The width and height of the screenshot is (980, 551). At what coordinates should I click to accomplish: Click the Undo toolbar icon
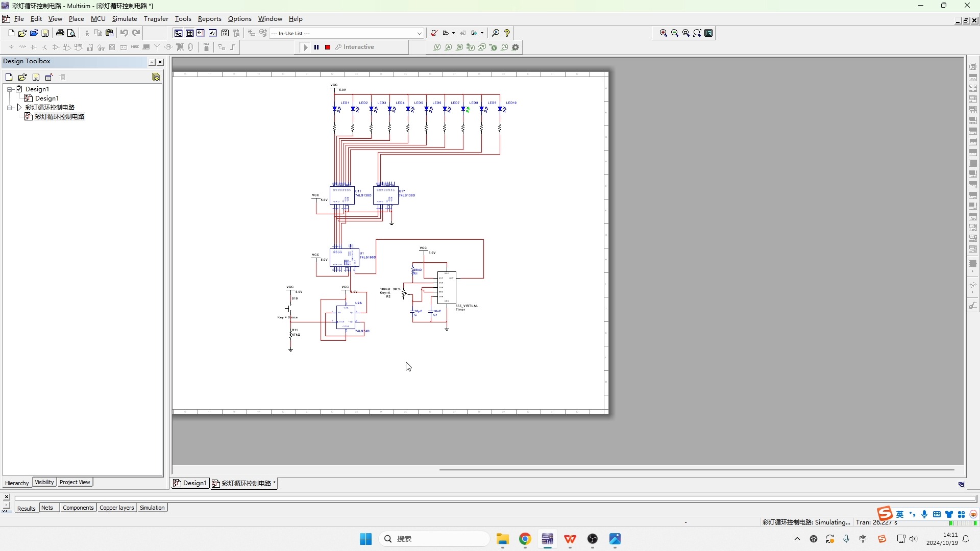(124, 33)
